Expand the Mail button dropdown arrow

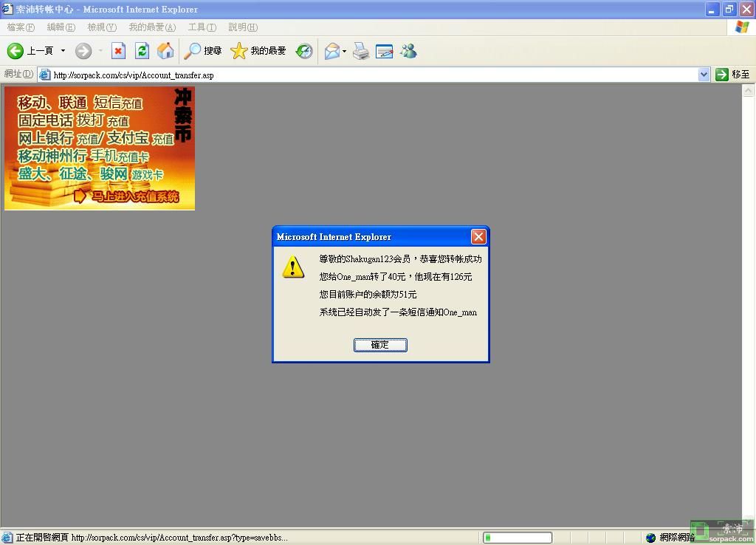(x=344, y=51)
